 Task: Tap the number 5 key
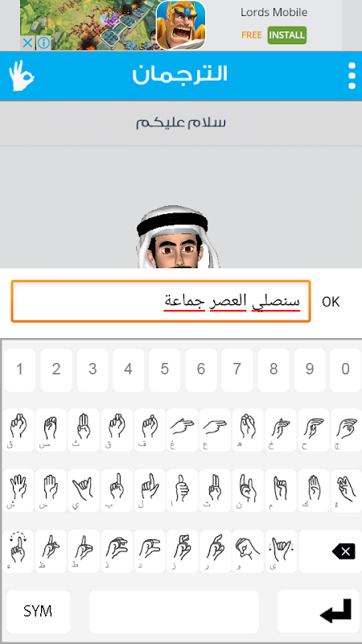click(x=164, y=369)
